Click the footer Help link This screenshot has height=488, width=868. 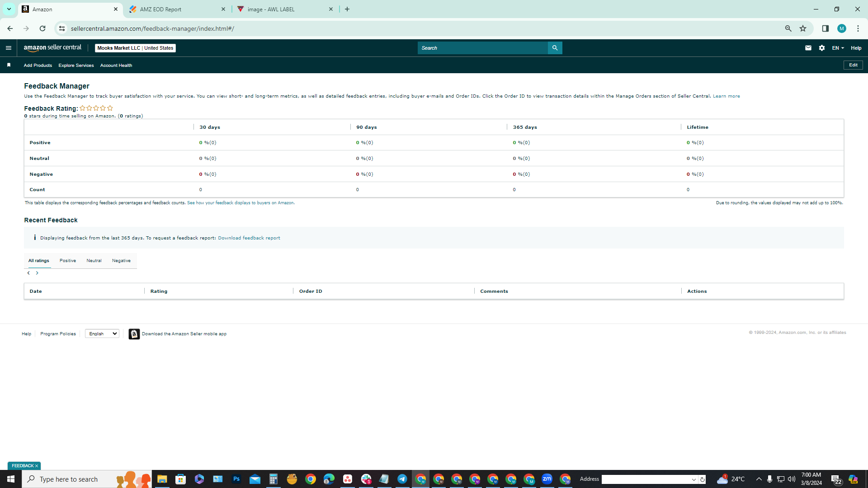26,334
